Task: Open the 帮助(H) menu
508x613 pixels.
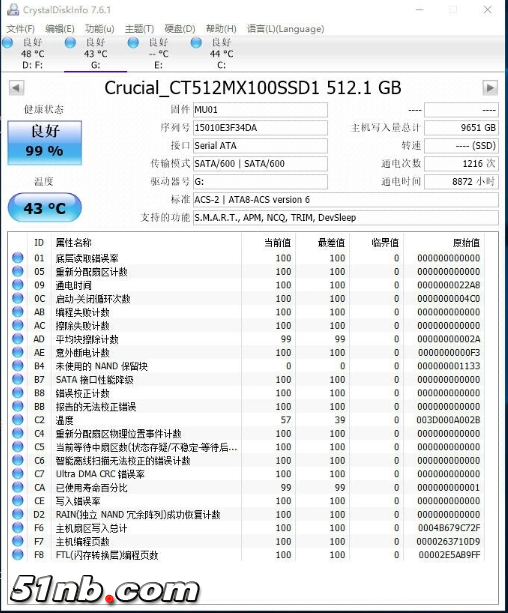Action: tap(221, 29)
